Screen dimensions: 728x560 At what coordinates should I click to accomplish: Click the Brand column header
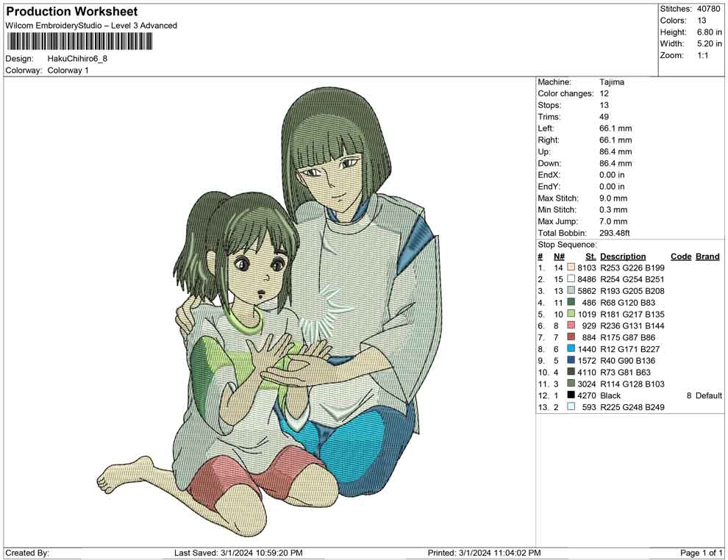707,256
